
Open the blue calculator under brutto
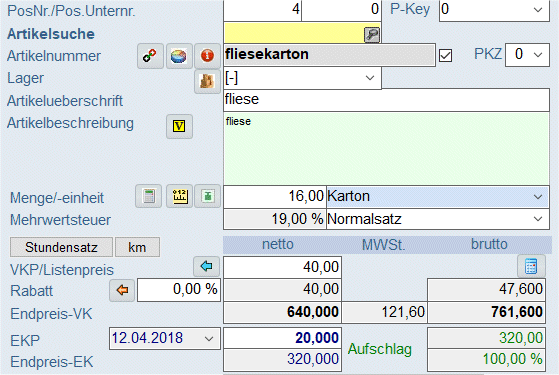coord(531,266)
